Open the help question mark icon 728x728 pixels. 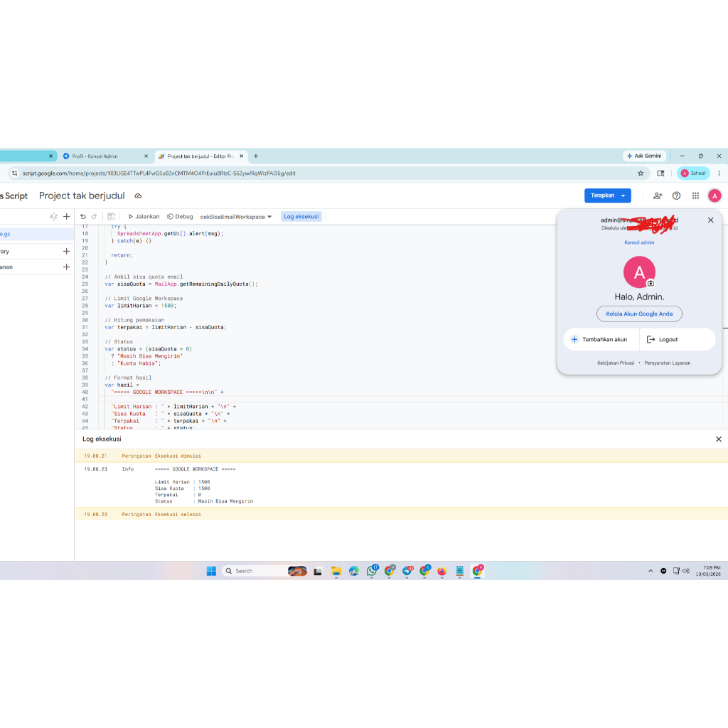click(677, 196)
